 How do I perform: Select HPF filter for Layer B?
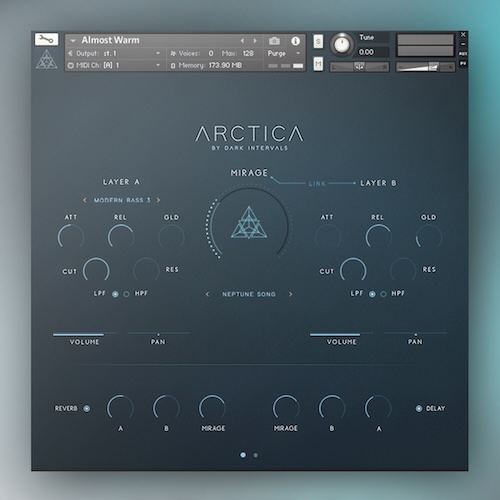point(384,294)
